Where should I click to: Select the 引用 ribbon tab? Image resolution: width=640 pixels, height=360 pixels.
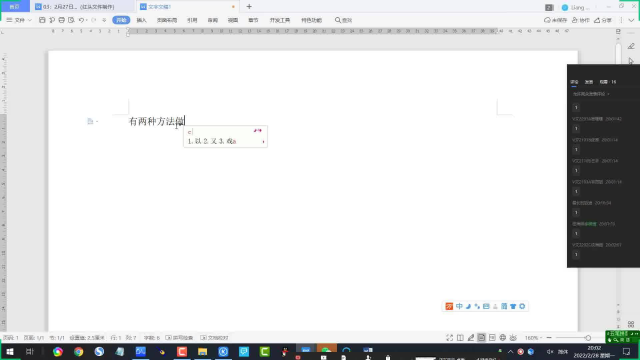pyautogui.click(x=192, y=20)
